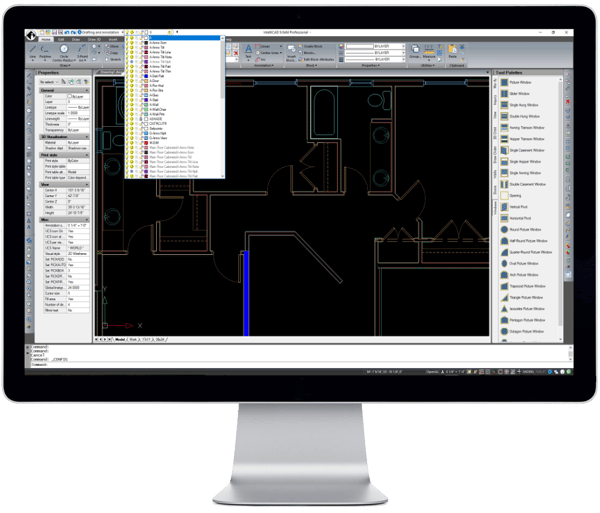Open the Doors tab in Tool Palettes

point(494,190)
